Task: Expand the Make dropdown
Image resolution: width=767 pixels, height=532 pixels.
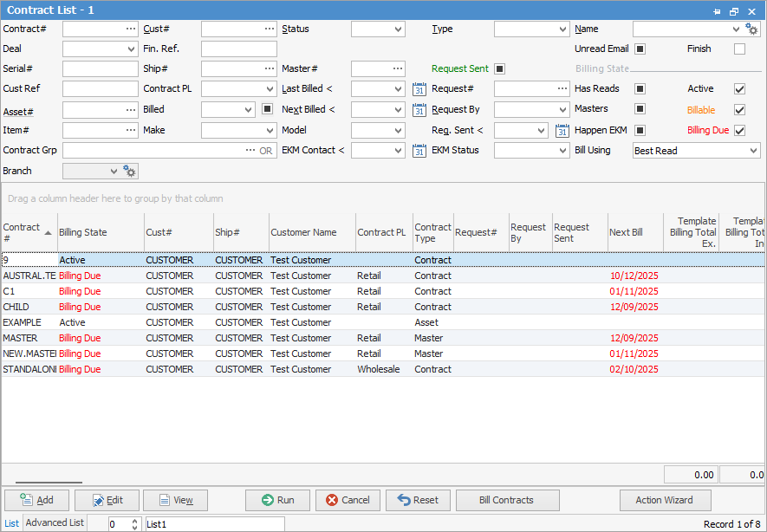Action: pos(270,131)
